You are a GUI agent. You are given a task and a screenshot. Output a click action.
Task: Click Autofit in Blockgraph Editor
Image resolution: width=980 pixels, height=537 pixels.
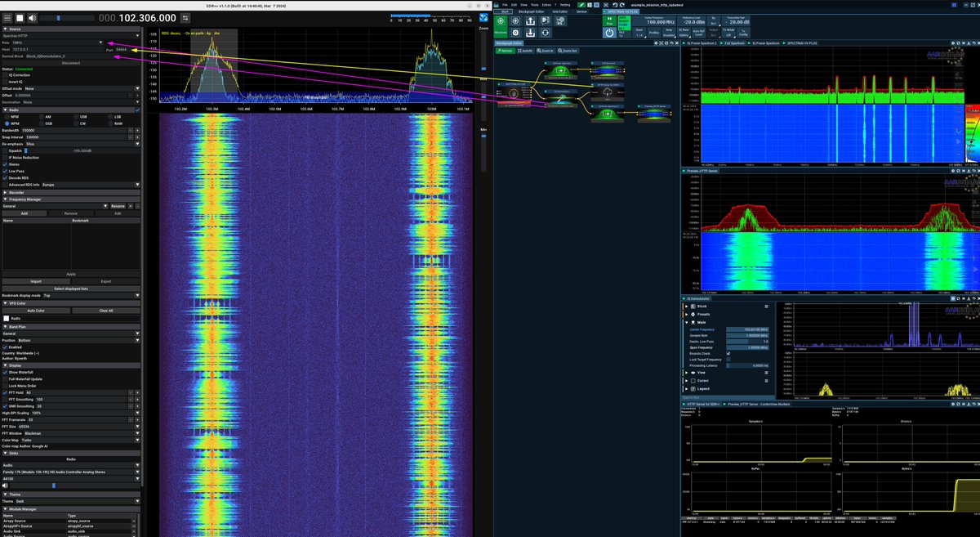tap(526, 51)
